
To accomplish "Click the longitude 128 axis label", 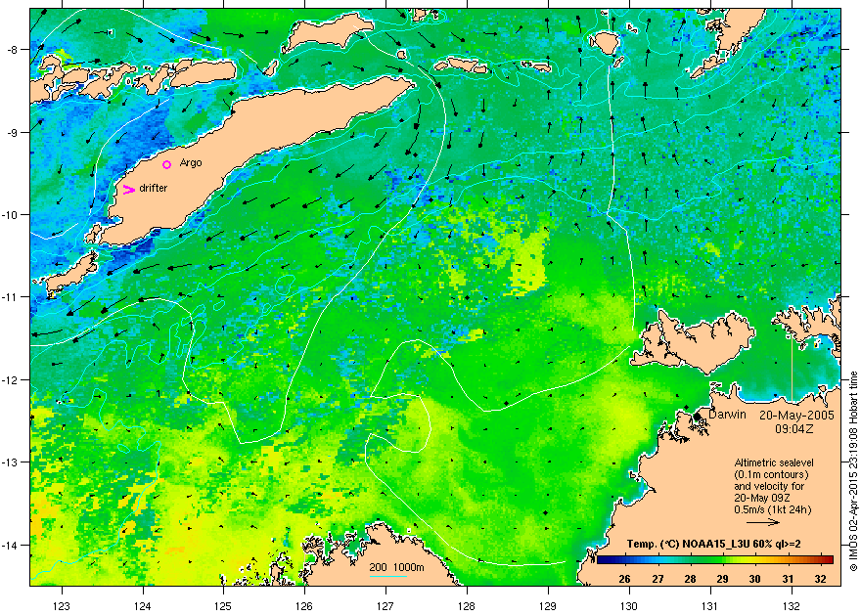I will click(x=467, y=606).
